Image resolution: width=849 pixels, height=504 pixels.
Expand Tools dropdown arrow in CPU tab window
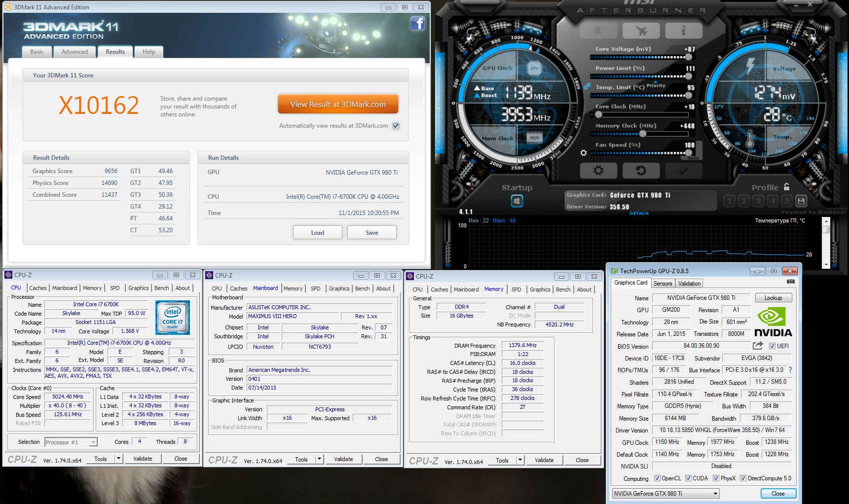pos(118,459)
